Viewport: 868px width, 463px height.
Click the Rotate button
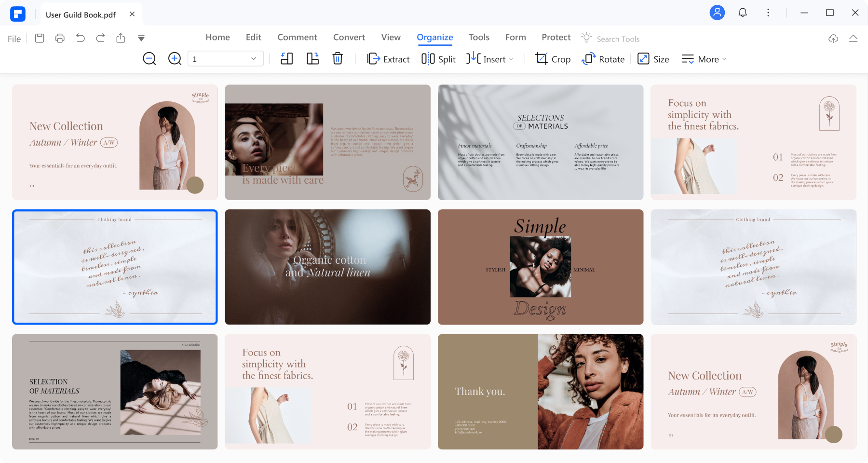point(603,59)
